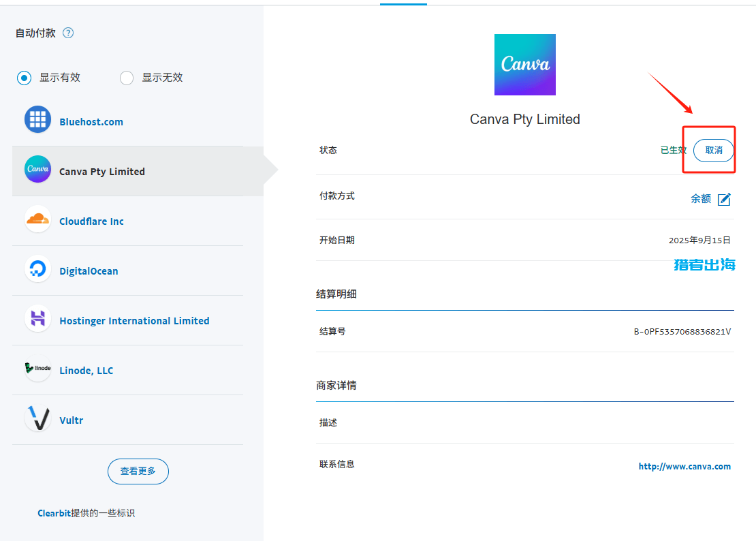Open the automatic payments help question mark

tap(69, 33)
